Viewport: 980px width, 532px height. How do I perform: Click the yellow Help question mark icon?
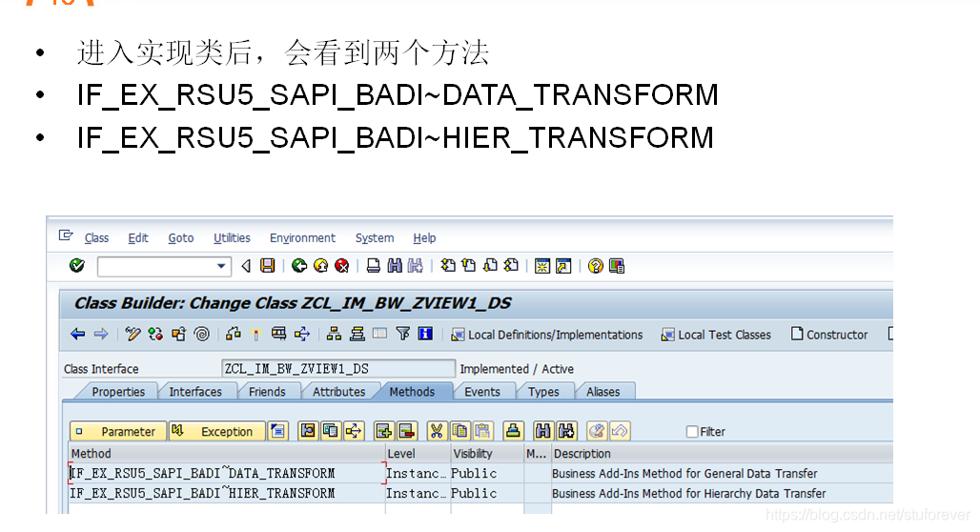(596, 266)
